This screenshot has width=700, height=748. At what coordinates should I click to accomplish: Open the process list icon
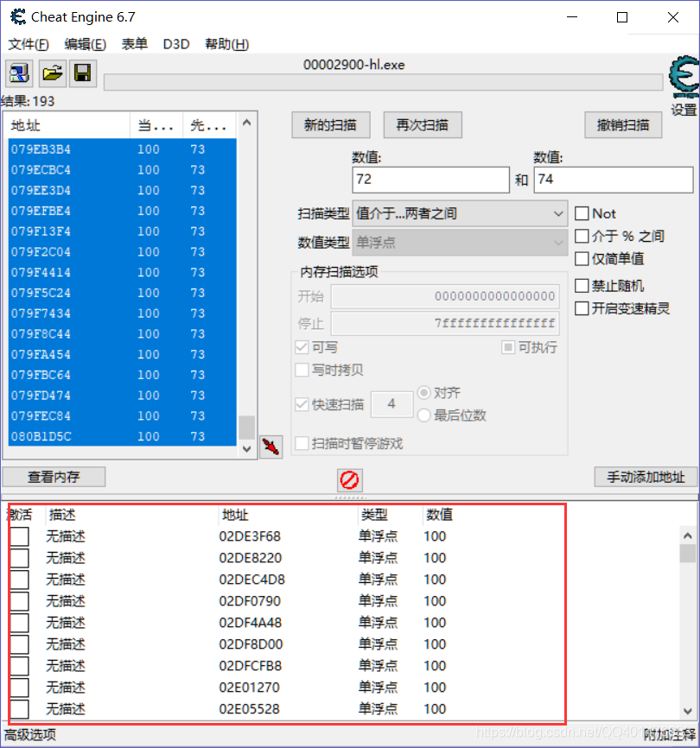pyautogui.click(x=19, y=73)
